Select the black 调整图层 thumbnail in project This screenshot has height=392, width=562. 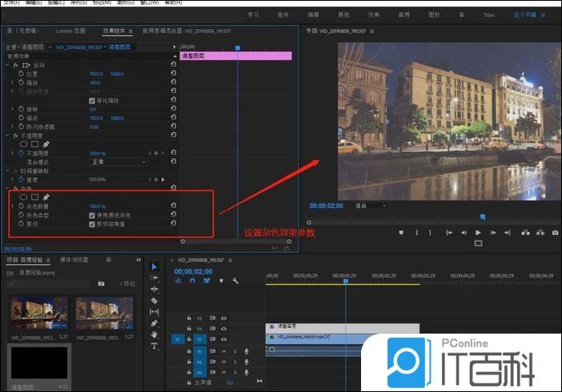pyautogui.click(x=40, y=362)
